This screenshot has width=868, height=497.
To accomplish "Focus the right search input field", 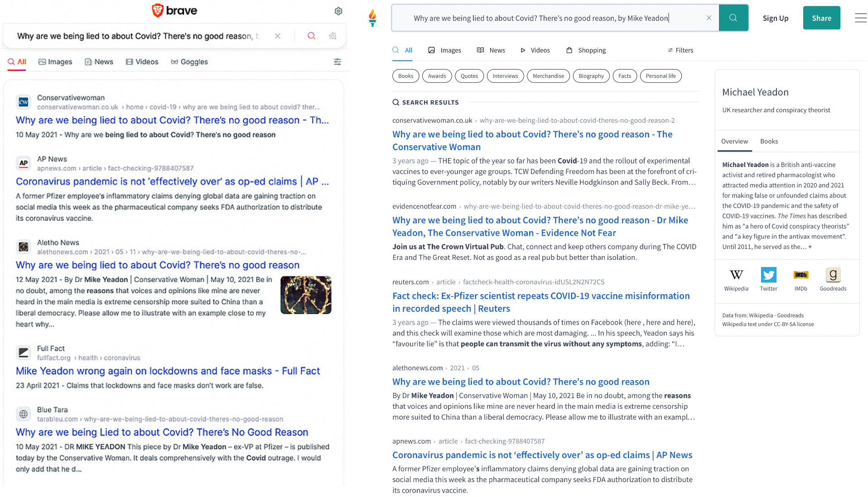I will (x=555, y=18).
